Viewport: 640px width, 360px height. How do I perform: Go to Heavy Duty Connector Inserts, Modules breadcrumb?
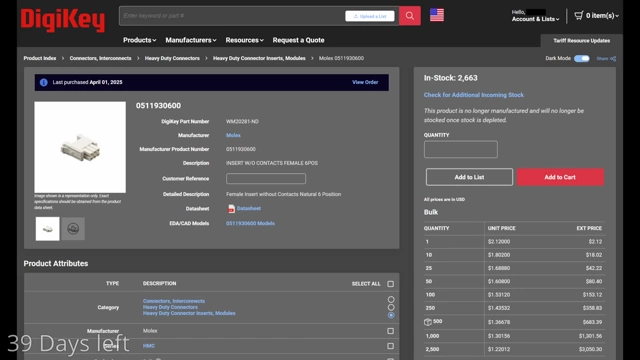tap(259, 58)
